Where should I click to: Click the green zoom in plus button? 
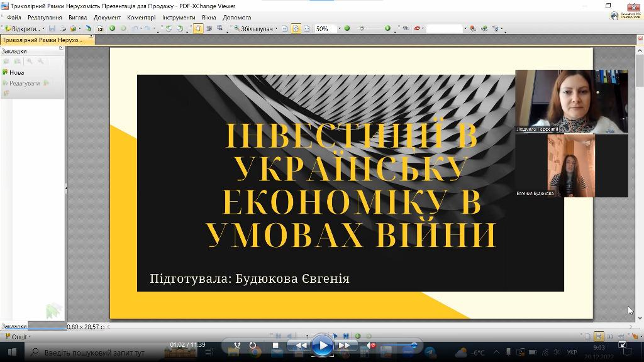coord(387,28)
